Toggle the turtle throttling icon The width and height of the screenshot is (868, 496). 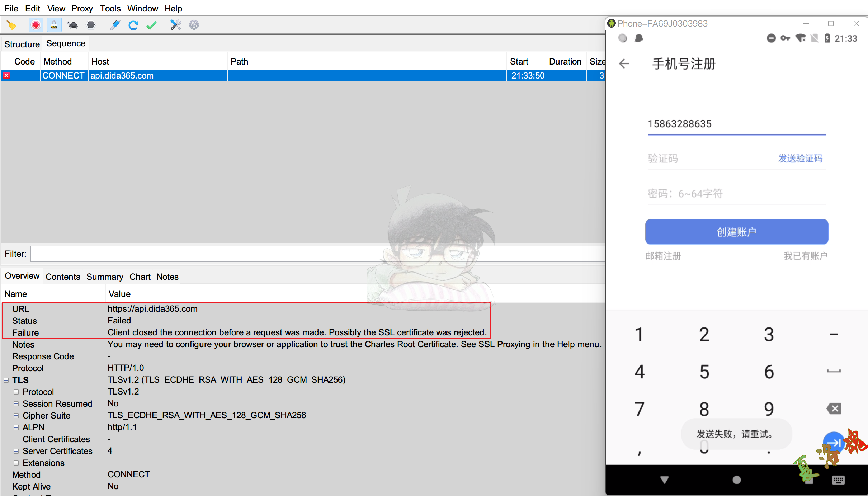coord(73,25)
